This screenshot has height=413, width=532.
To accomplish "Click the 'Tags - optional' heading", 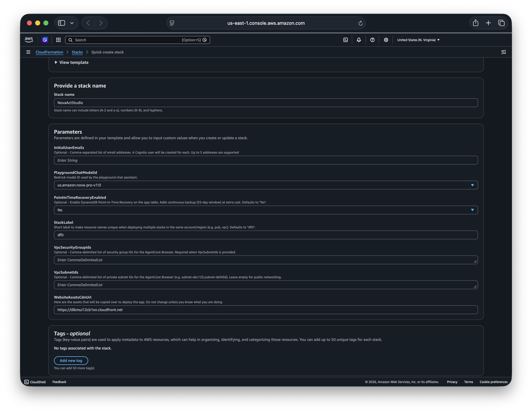I will point(72,333).
